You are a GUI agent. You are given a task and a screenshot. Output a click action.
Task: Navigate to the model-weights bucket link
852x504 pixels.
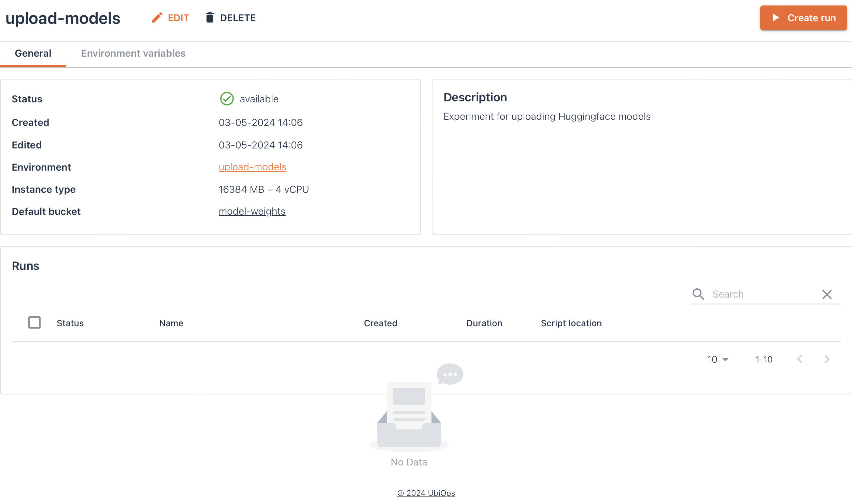pos(252,211)
